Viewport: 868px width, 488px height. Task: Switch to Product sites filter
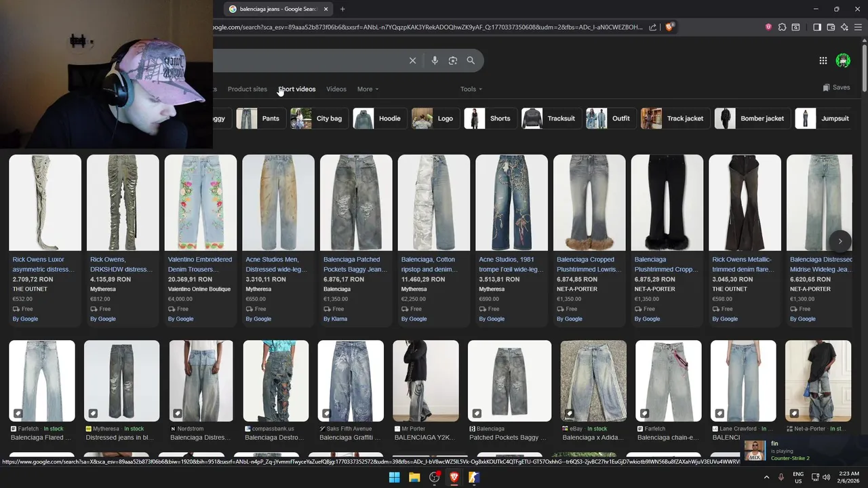pyautogui.click(x=247, y=89)
